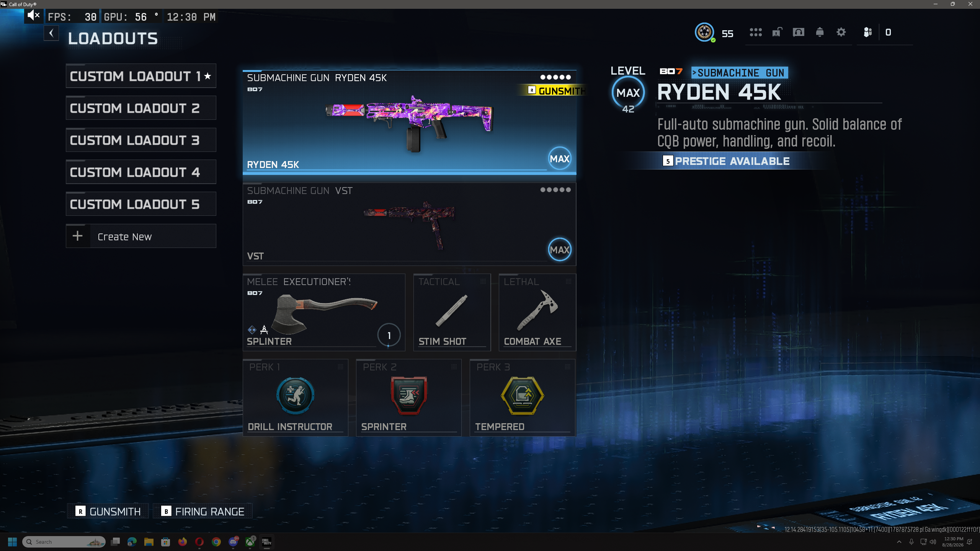Click the bottom GUNSMITH button
980x551 pixels.
[x=108, y=511]
